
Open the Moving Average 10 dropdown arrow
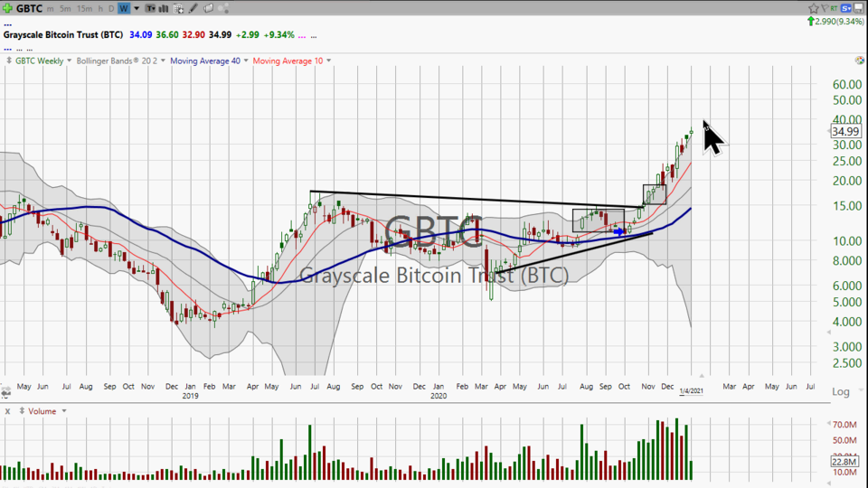pyautogui.click(x=329, y=61)
